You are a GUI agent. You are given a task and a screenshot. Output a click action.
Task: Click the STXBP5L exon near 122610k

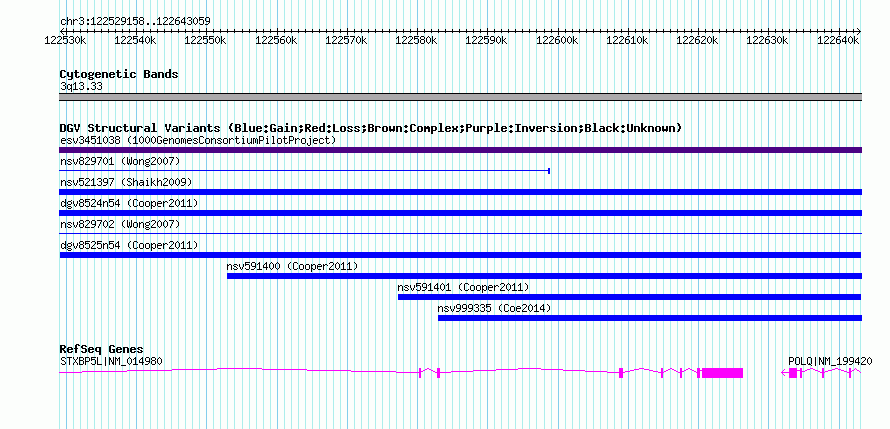[x=621, y=373]
